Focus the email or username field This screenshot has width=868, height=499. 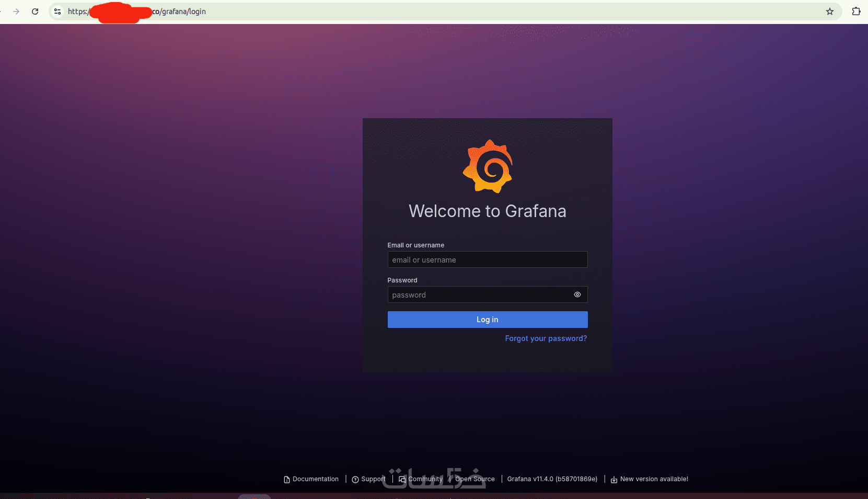click(x=488, y=259)
